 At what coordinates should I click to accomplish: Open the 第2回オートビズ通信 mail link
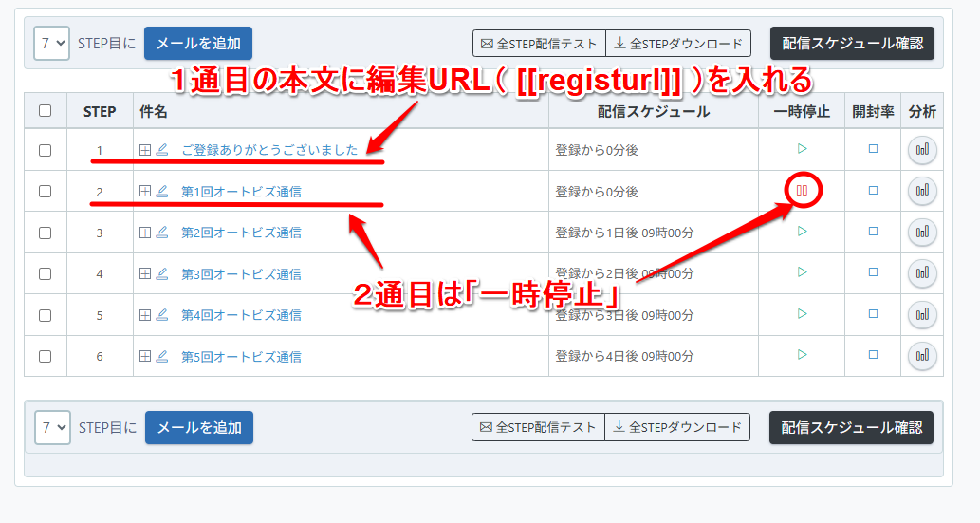coord(241,233)
